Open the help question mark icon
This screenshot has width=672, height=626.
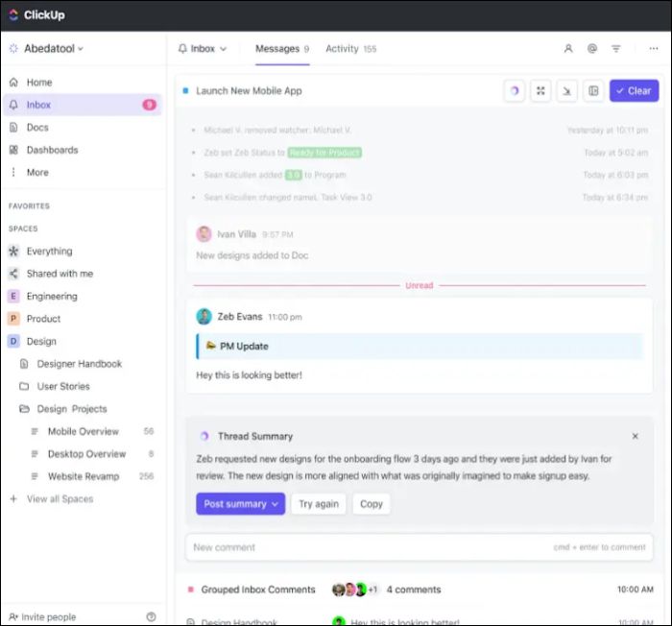point(151,616)
